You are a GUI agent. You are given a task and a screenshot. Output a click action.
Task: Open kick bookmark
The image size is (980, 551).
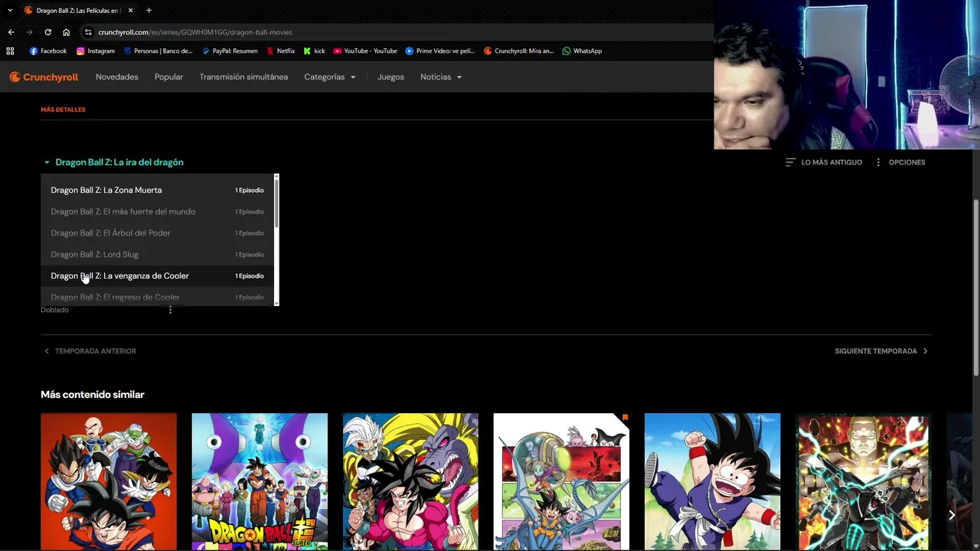pyautogui.click(x=315, y=51)
